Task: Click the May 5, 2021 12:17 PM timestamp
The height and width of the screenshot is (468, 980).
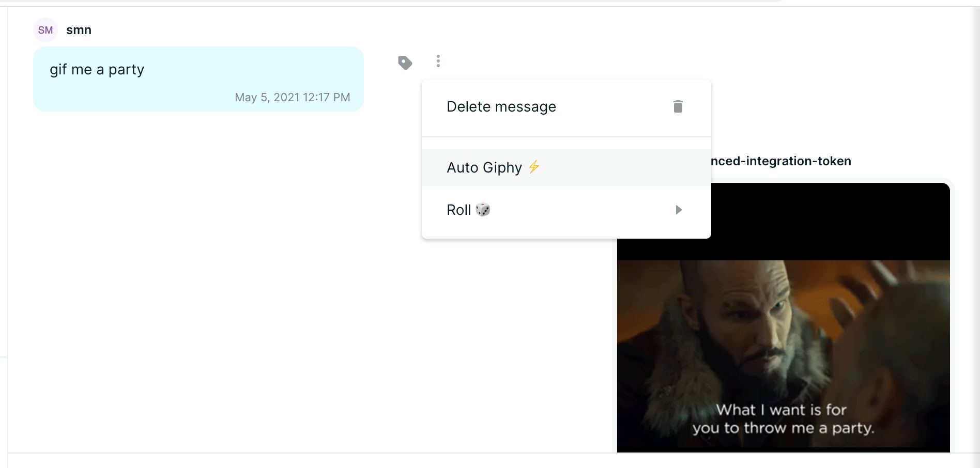Action: (293, 97)
